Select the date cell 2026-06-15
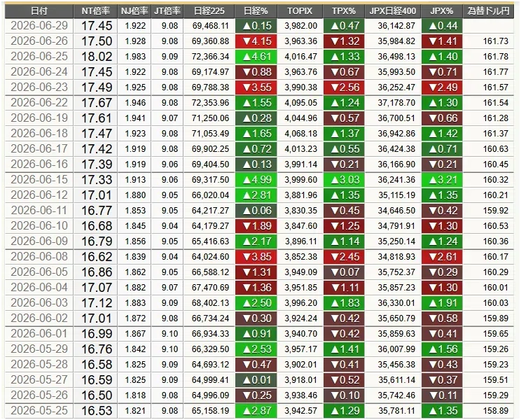This screenshot has height=420, width=521. [39, 180]
